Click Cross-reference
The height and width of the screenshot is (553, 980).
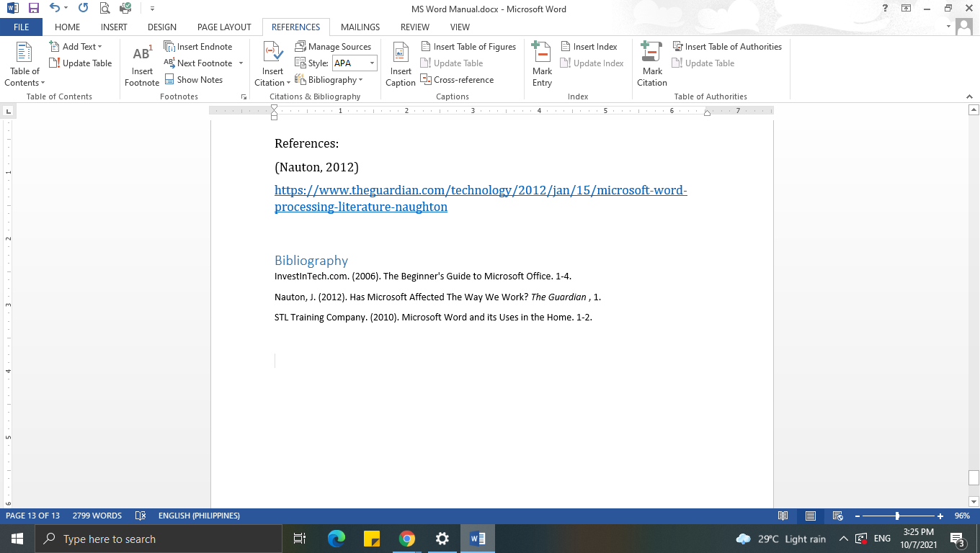point(457,80)
